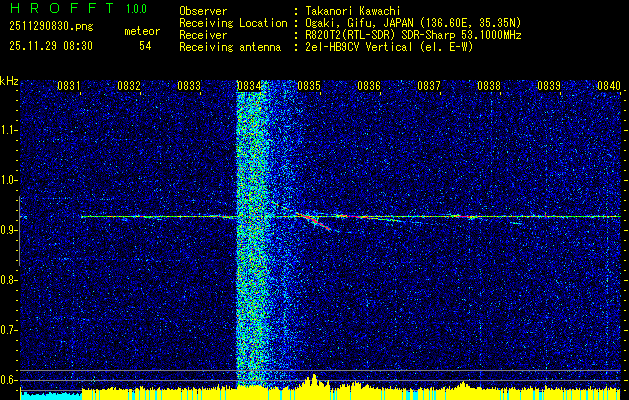Click the 1.1 kHz axis label

(x=9, y=130)
